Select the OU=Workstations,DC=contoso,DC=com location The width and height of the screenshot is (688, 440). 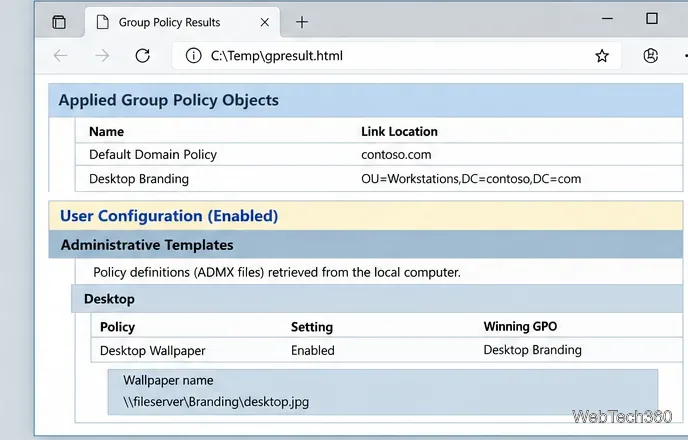click(x=471, y=179)
